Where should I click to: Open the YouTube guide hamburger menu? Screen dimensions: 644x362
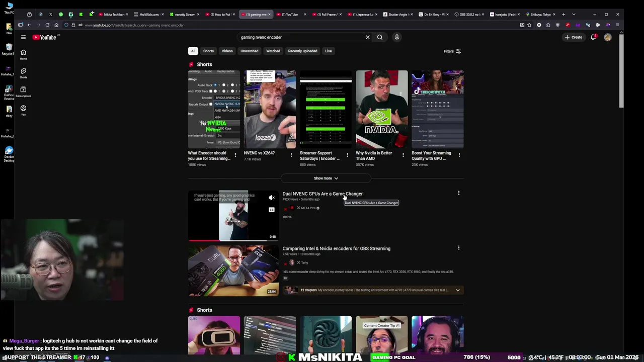[23, 37]
